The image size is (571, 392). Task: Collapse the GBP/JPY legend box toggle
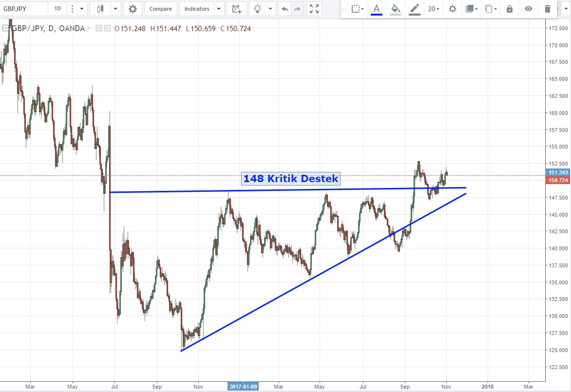pyautogui.click(x=4, y=28)
